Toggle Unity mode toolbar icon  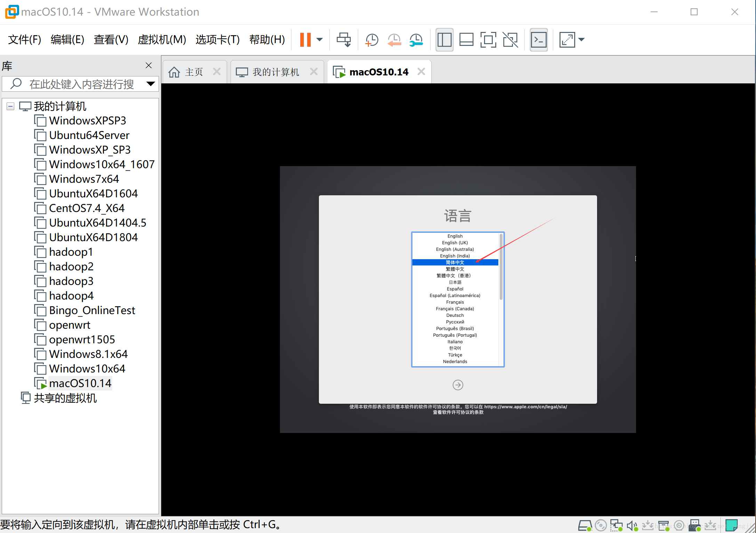coord(510,40)
